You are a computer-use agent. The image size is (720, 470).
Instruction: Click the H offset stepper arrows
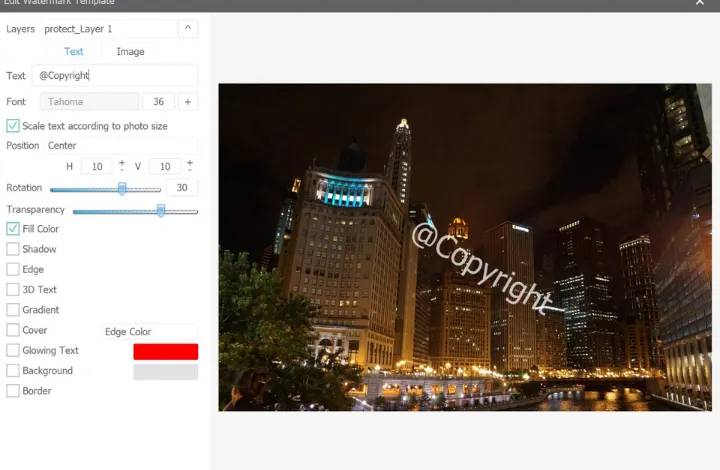122,166
